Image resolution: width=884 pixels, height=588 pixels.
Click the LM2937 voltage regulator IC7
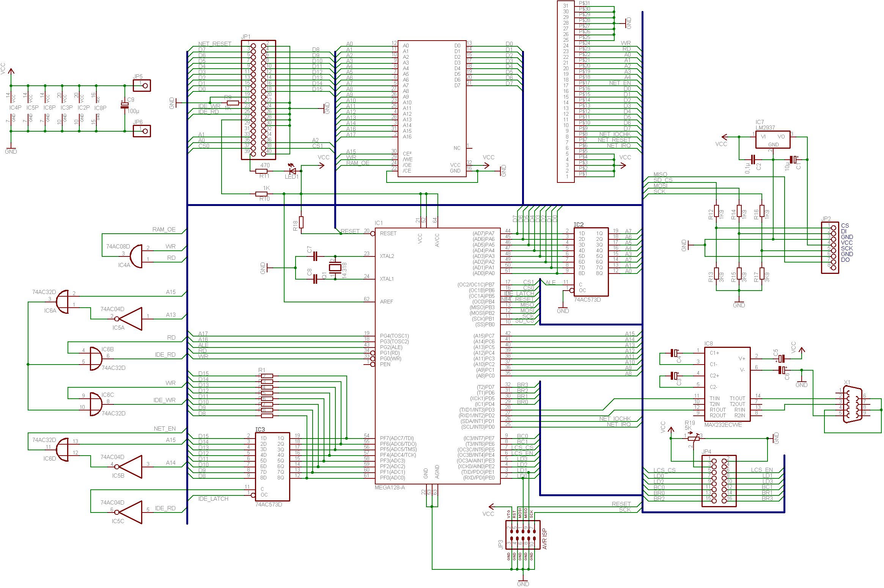772,140
